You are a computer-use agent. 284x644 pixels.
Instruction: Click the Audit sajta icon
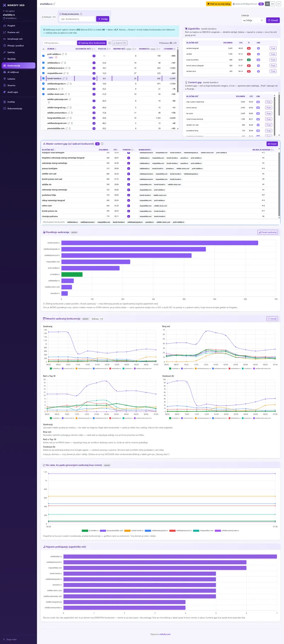tap(4, 92)
